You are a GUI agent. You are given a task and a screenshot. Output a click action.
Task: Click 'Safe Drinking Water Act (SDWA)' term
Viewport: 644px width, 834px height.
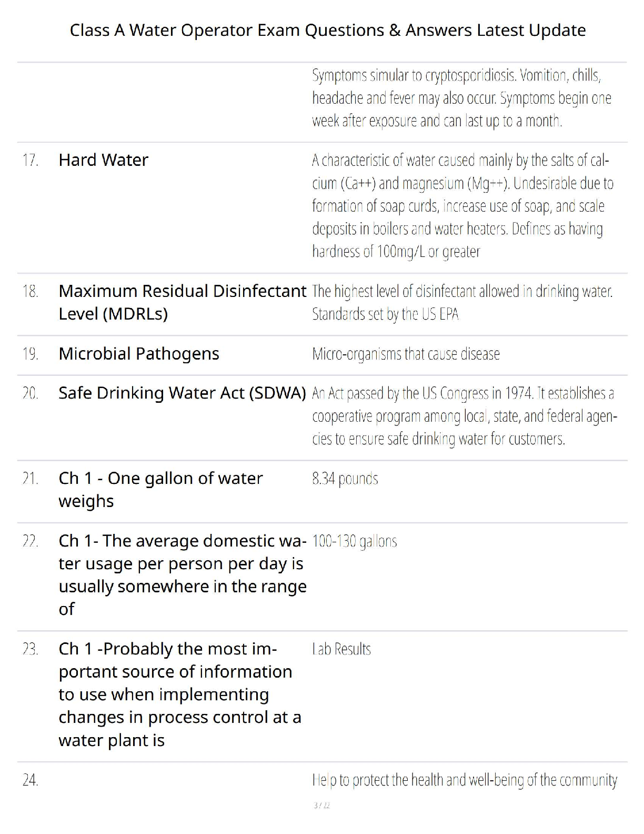tap(182, 393)
